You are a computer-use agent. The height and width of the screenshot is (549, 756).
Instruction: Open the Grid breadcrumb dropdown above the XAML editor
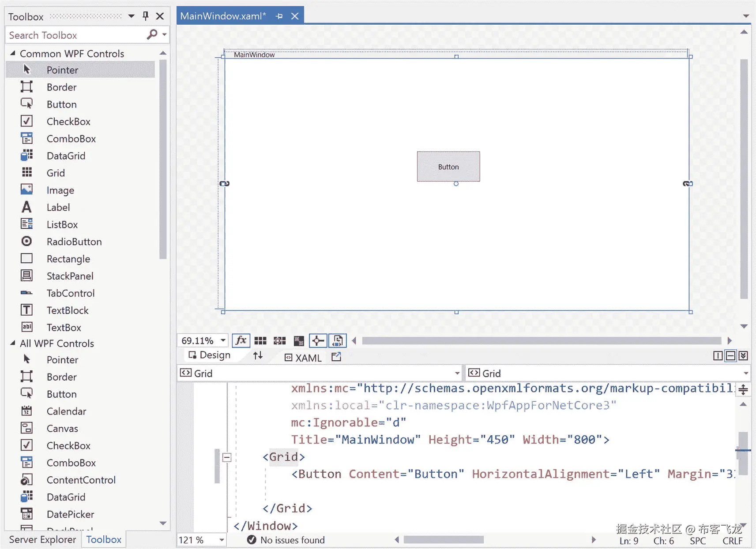coord(458,373)
